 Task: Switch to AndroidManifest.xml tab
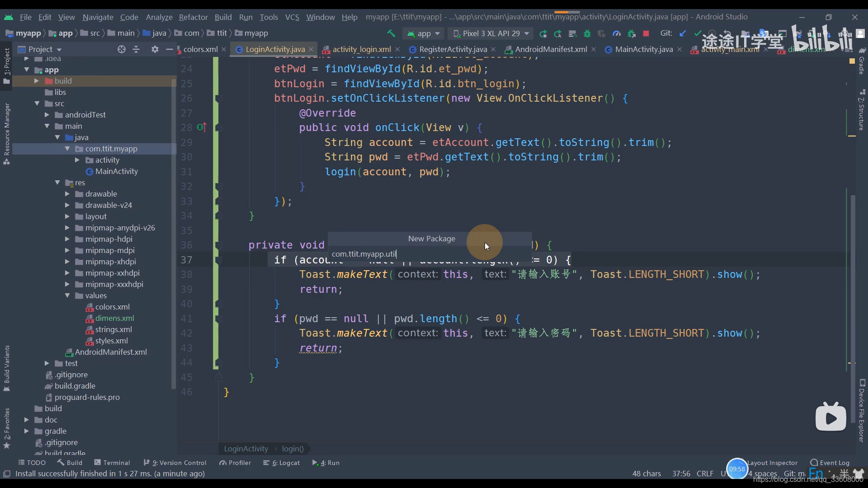[551, 49]
